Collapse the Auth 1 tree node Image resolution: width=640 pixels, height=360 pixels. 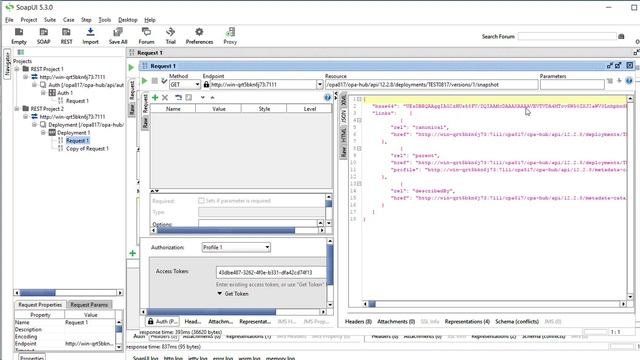(43, 93)
